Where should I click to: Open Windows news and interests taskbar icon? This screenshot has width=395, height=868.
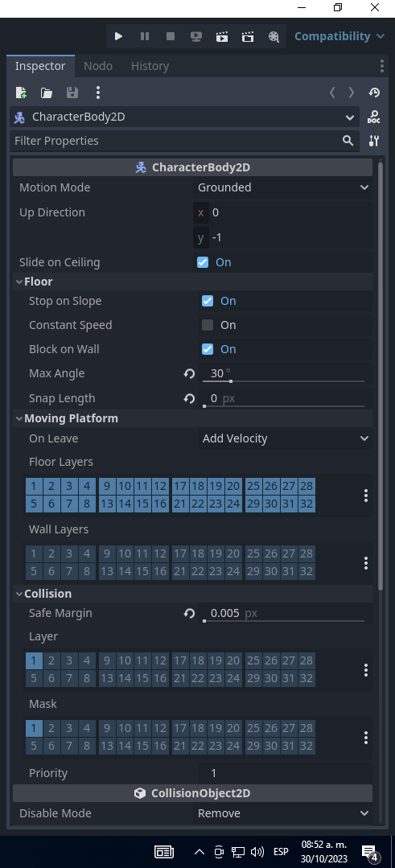point(164,852)
